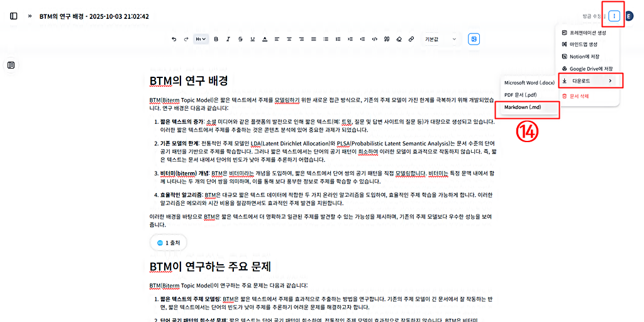Click the bold text 효율적인 알고리즘
This screenshot has width=644, height=322.
click(x=180, y=195)
